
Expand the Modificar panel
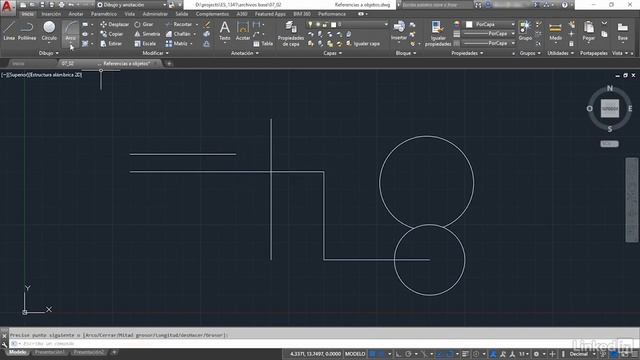[x=156, y=53]
